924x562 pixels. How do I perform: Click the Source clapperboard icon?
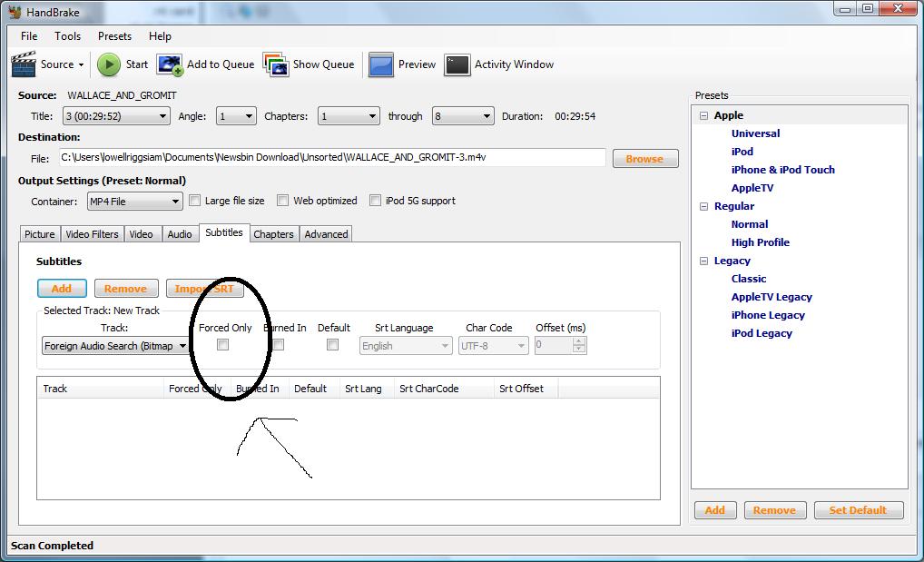[x=24, y=64]
